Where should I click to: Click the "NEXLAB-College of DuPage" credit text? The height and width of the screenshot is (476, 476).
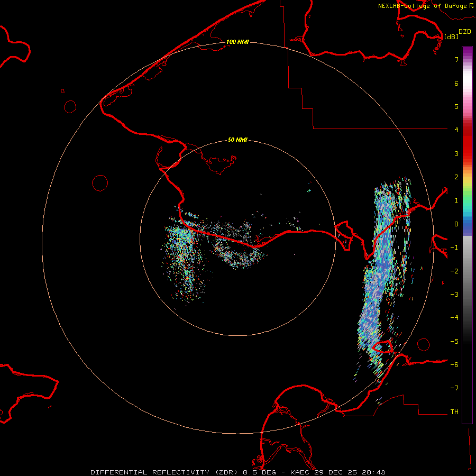[422, 6]
